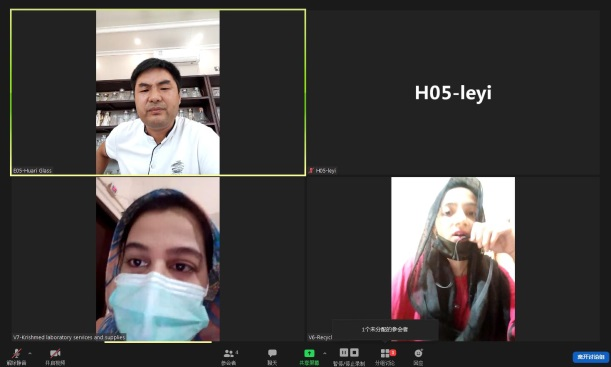The image size is (611, 367).
Task: Expand share screen options arrow
Action: point(325,353)
